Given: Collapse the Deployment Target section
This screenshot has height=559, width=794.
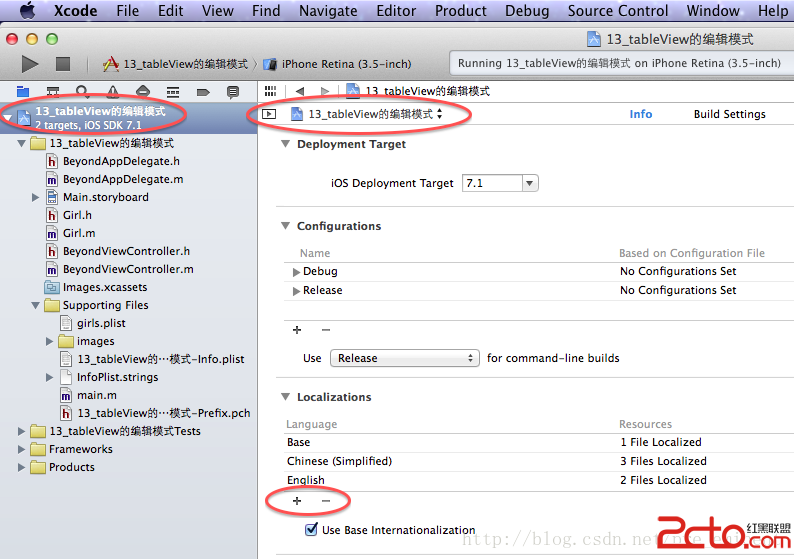Looking at the screenshot, I should pyautogui.click(x=286, y=144).
